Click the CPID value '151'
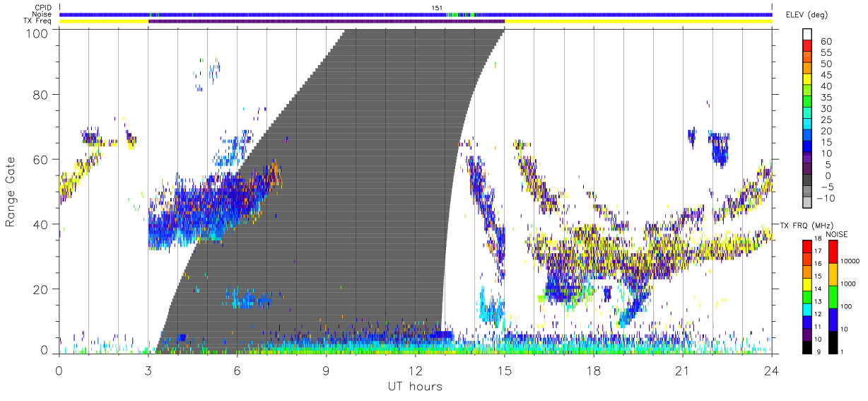 pos(437,8)
